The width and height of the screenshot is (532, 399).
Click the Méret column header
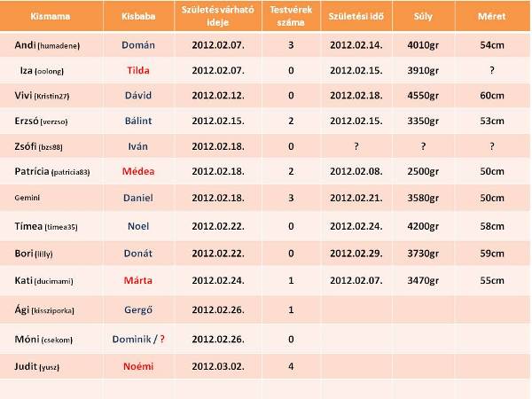(x=492, y=17)
